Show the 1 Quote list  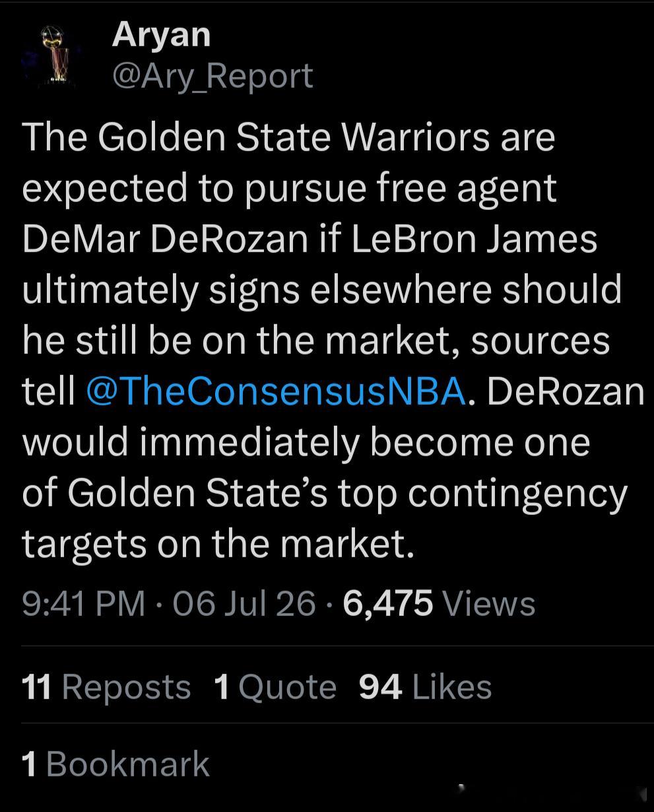(275, 687)
